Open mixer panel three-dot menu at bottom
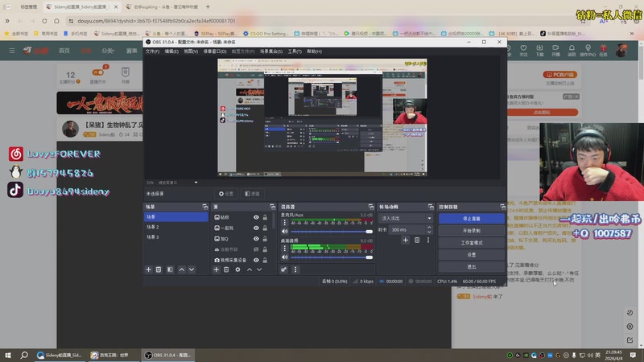Viewport: 644px width, 362px height. click(x=295, y=269)
